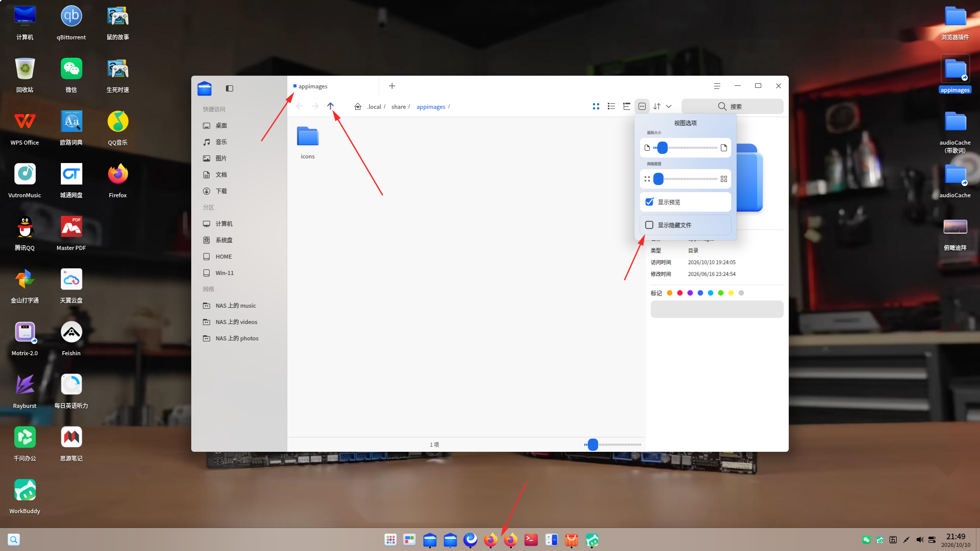Image resolution: width=980 pixels, height=551 pixels.
Task: Switch to icon grid view
Action: coord(596,106)
